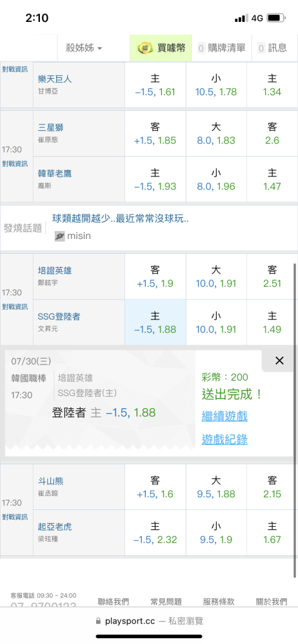Select SSG登陸者 home -1.5, 1.88 spread
The width and height of the screenshot is (298, 644).
click(x=155, y=323)
